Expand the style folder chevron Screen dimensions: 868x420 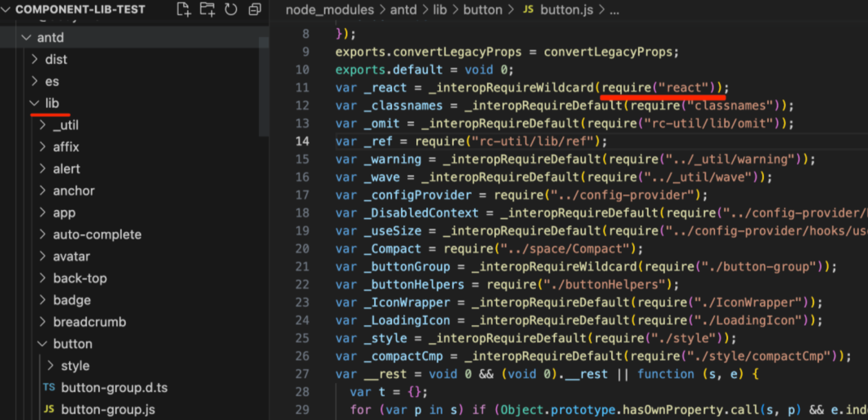[x=51, y=366]
